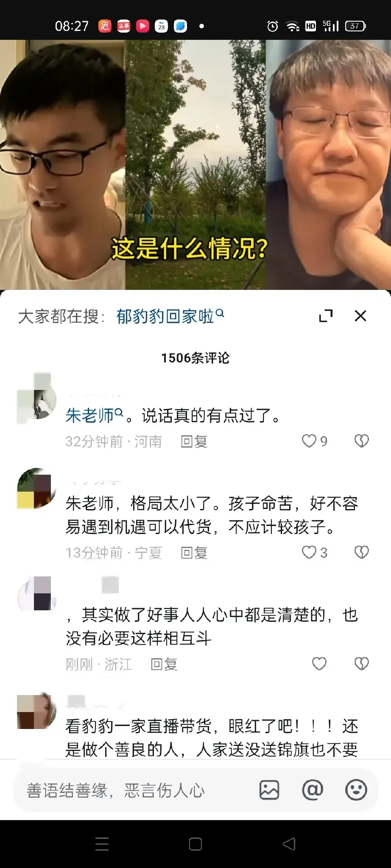Reply to the 刚刚 Zhejiang comment
This screenshot has height=868, width=391.
click(164, 664)
